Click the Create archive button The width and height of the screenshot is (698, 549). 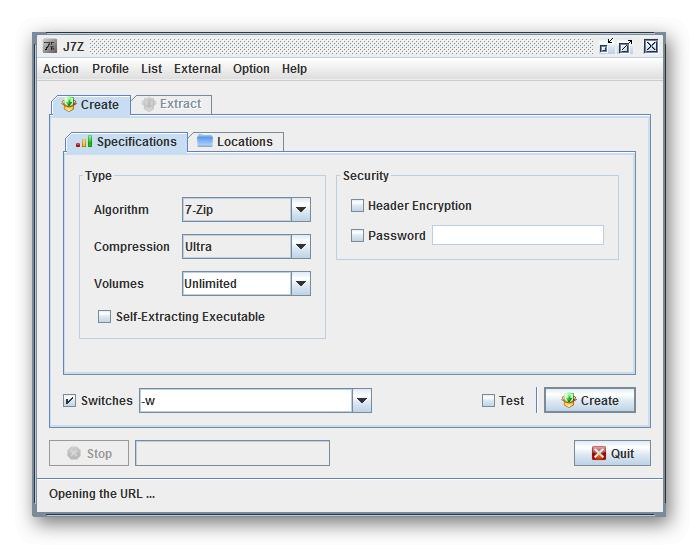(589, 401)
